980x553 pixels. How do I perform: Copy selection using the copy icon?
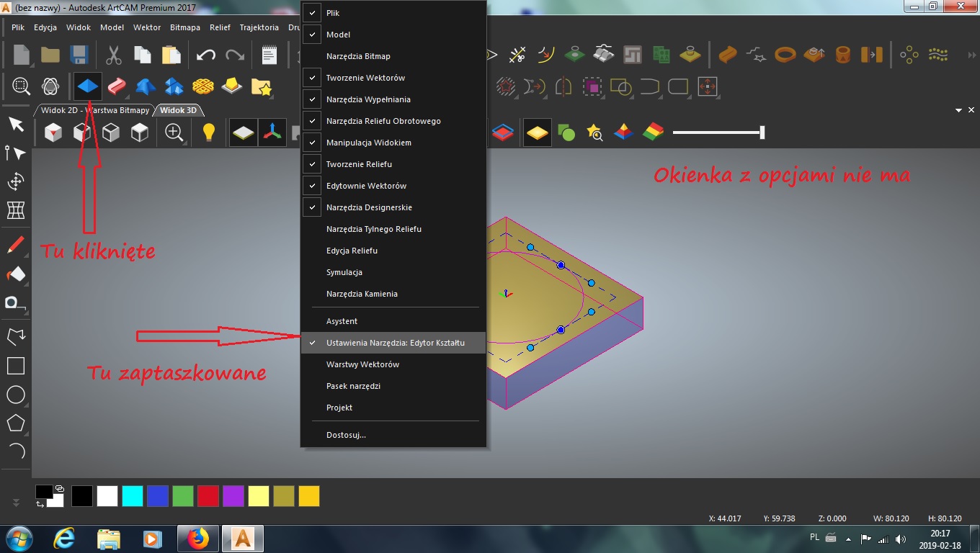(x=143, y=55)
